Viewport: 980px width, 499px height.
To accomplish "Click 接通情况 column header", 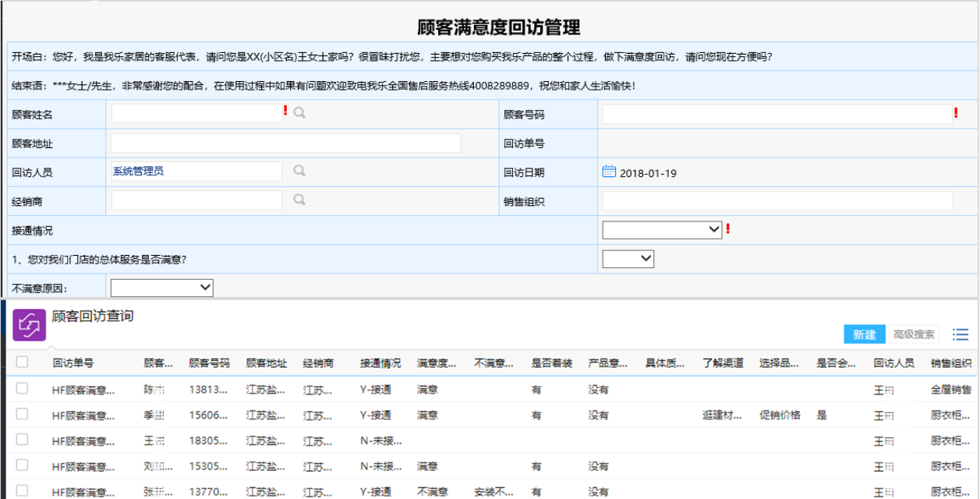I will point(380,363).
